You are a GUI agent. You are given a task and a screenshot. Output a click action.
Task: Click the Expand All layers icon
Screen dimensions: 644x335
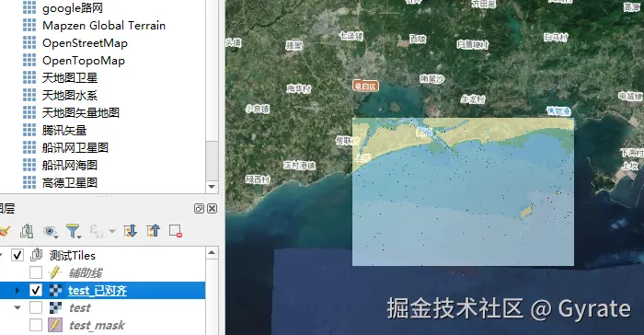click(131, 231)
